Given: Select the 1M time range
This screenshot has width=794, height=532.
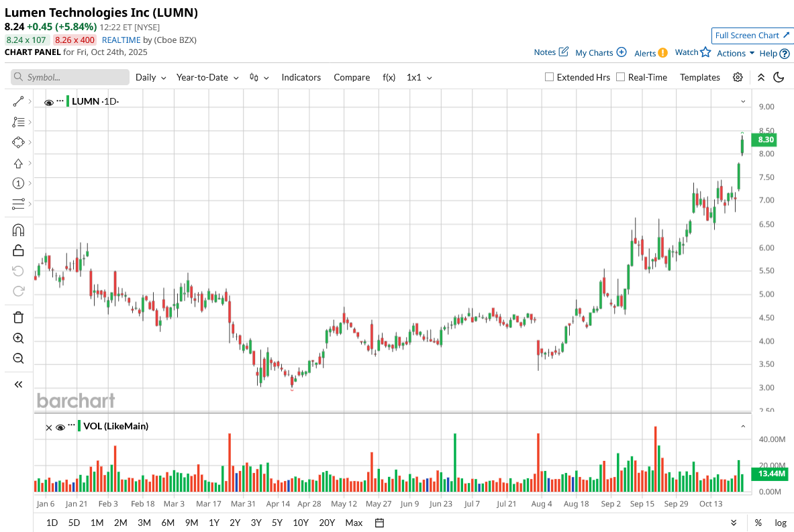Looking at the screenshot, I should [97, 523].
